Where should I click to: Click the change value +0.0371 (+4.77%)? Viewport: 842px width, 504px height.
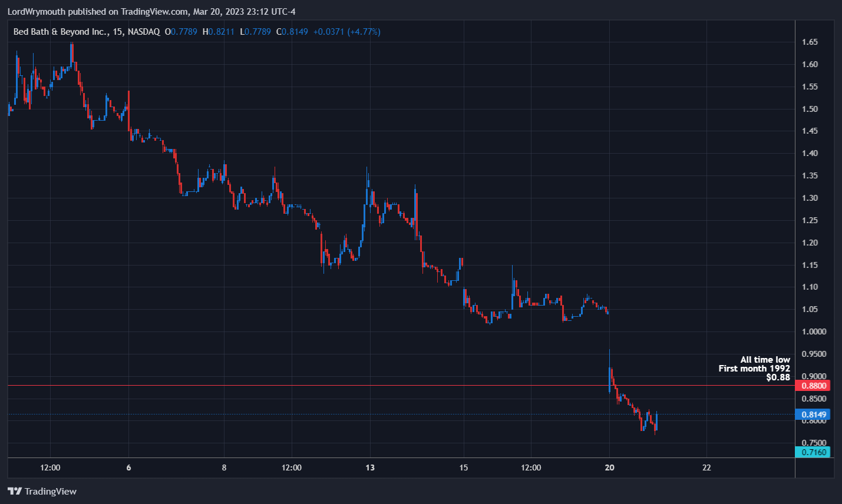click(346, 32)
